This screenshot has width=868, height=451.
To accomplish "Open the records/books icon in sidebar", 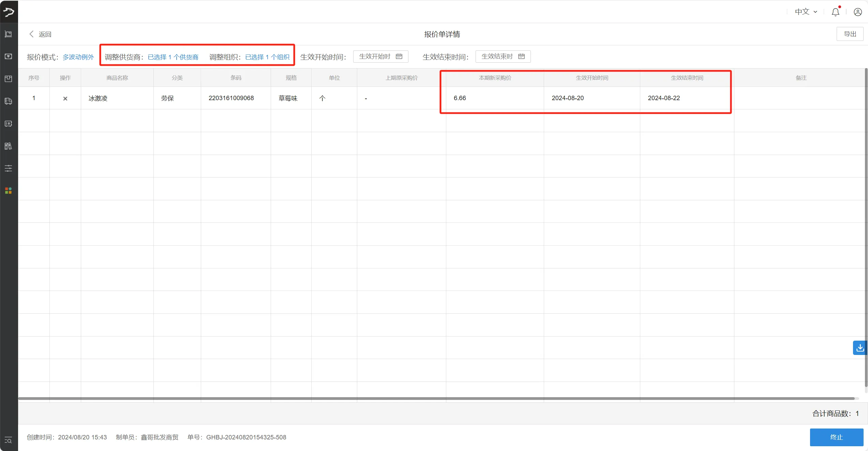I will click(8, 146).
